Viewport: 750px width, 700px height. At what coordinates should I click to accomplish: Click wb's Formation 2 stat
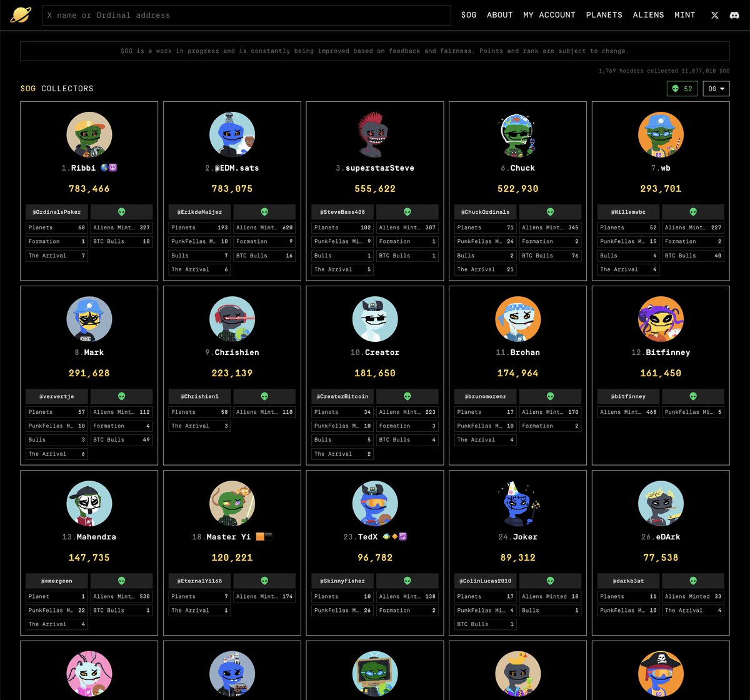point(693,241)
